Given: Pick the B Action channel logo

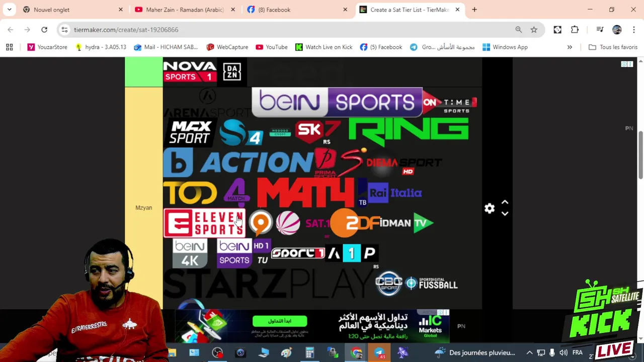Looking at the screenshot, I should (238, 162).
